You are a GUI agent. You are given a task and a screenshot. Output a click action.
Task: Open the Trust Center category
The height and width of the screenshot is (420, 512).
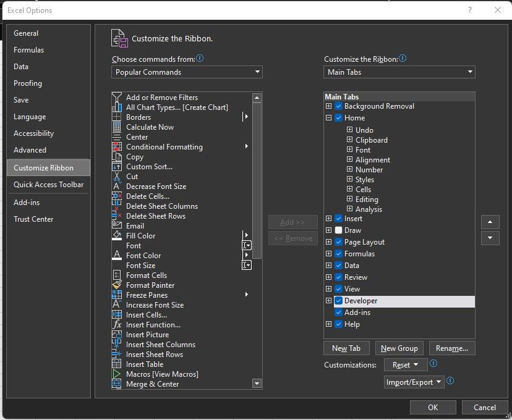pos(48,219)
